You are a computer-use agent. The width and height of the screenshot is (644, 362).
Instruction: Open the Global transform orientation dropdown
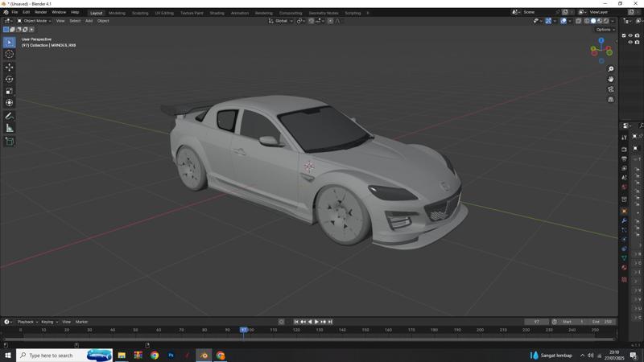(x=282, y=21)
